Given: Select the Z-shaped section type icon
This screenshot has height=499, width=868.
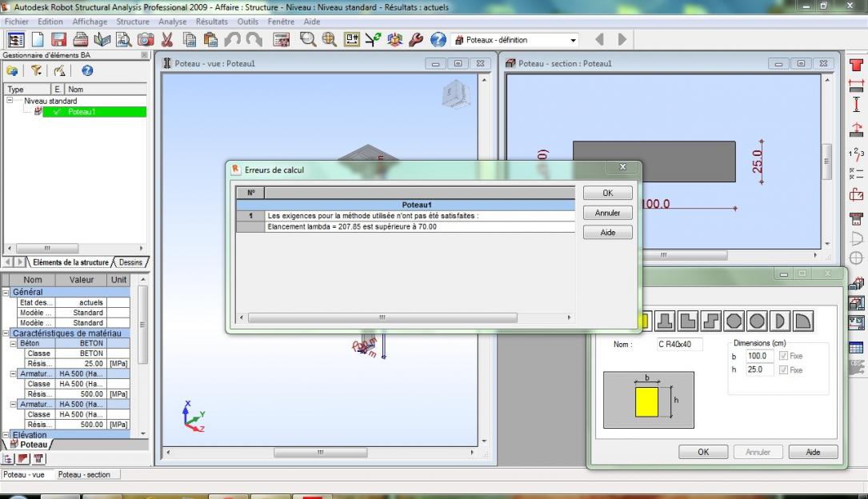Looking at the screenshot, I should pos(710,321).
